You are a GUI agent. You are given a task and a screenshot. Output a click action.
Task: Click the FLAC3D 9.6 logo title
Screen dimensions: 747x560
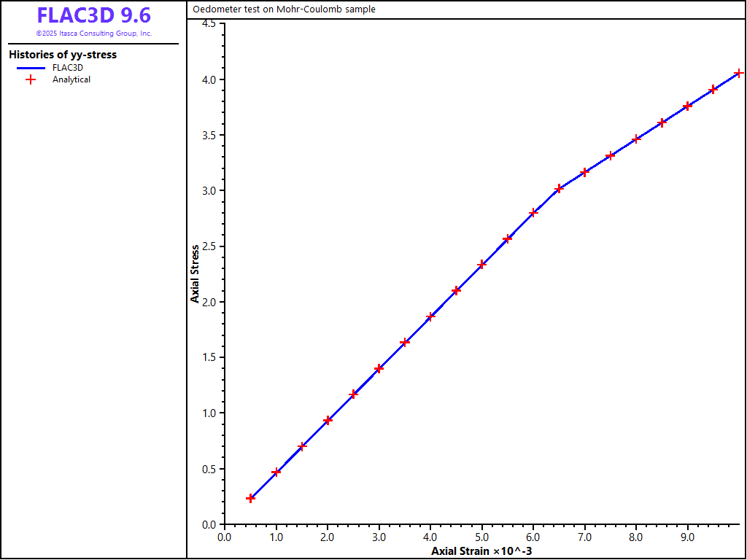click(x=93, y=16)
